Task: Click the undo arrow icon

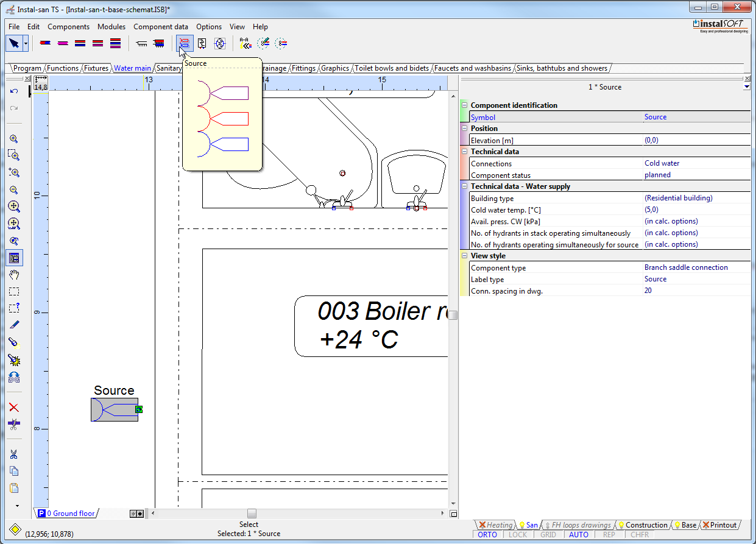Action: click(14, 91)
